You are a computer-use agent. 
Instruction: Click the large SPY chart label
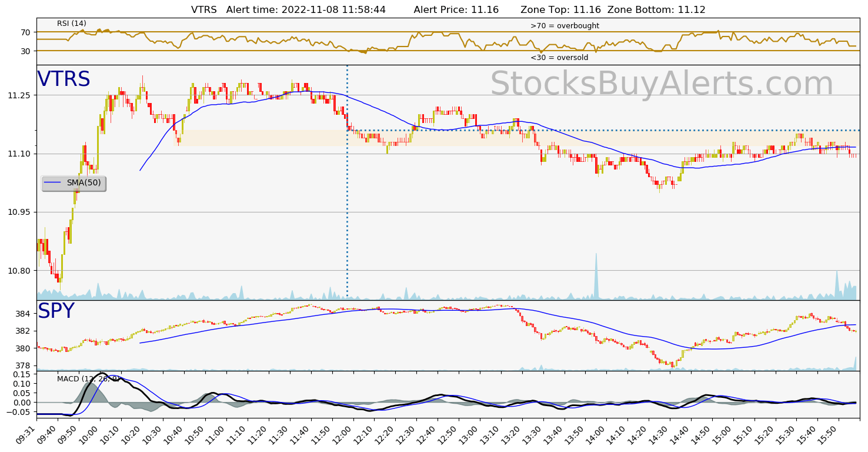(56, 311)
